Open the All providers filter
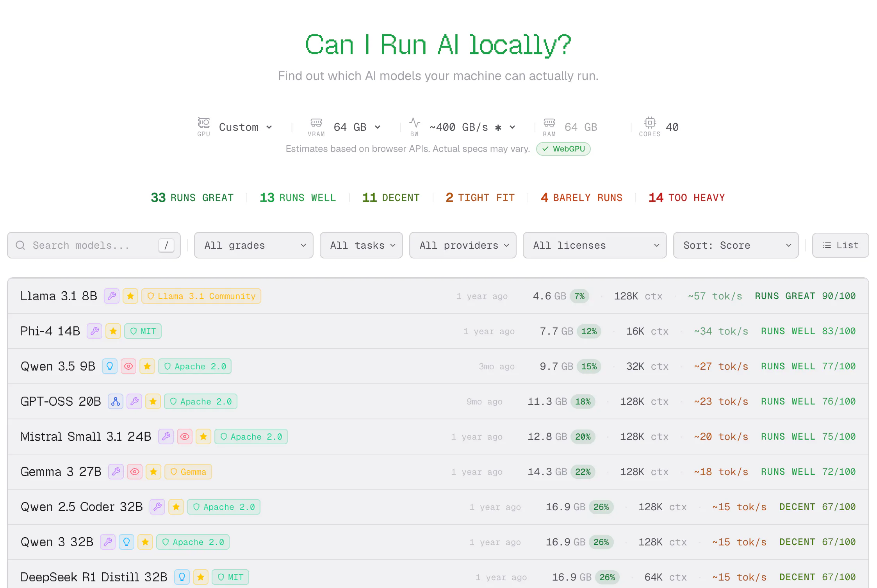The width and height of the screenshot is (877, 588). coord(463,245)
